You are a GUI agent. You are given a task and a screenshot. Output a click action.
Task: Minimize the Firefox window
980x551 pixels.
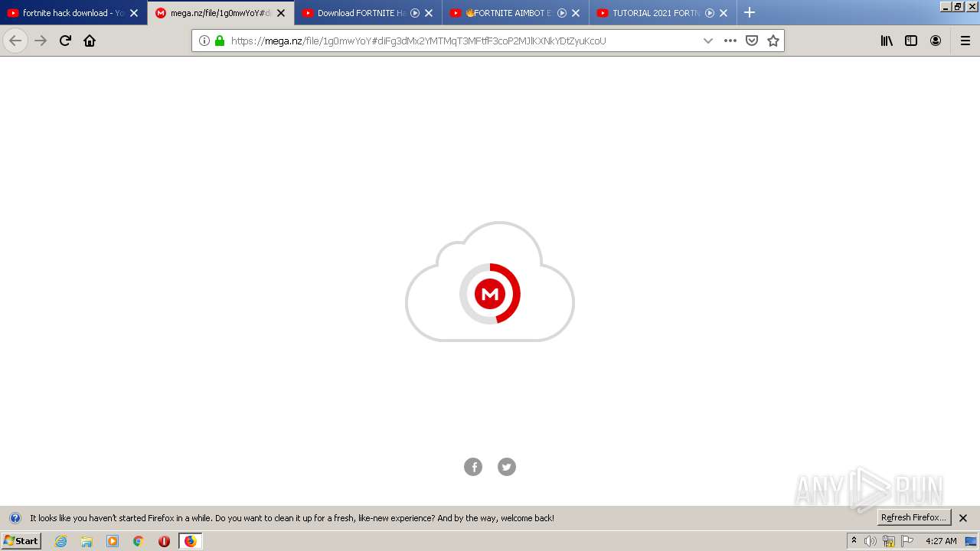945,6
